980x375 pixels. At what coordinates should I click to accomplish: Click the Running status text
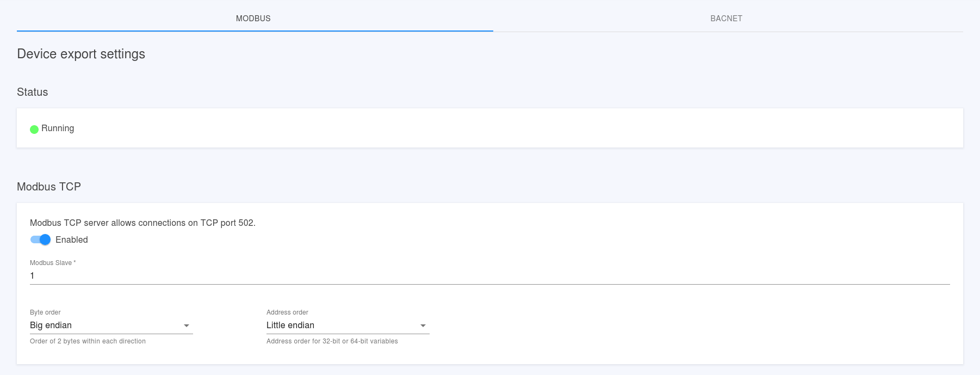[58, 128]
